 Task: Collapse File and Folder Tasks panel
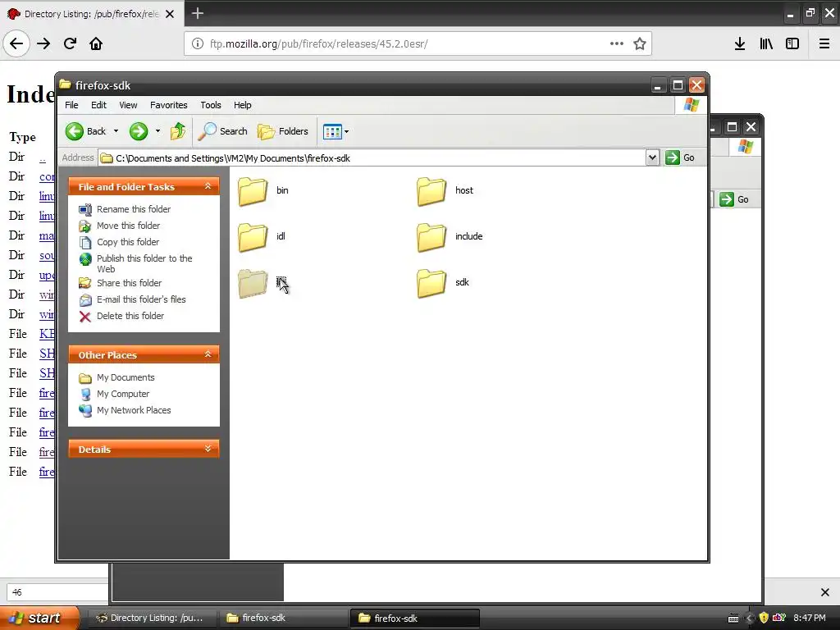pyautogui.click(x=208, y=186)
